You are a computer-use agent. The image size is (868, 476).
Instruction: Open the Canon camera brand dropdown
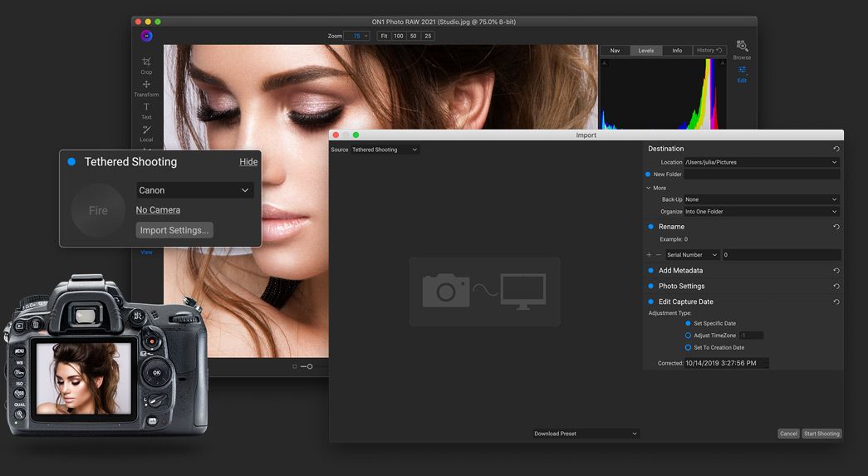(195, 190)
